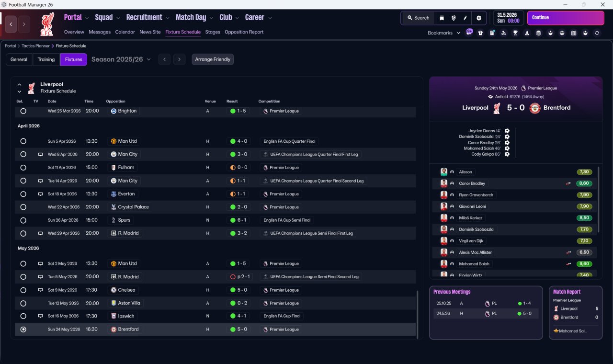The width and height of the screenshot is (613, 364).
Task: Click the shirt bookmark shortcut icon
Action: click(x=480, y=33)
